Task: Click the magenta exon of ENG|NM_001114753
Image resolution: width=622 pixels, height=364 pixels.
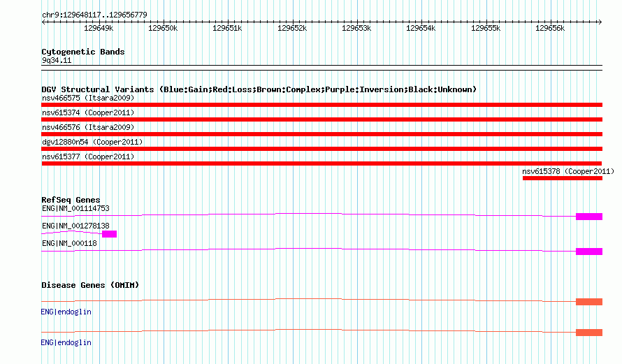Action: (x=589, y=217)
